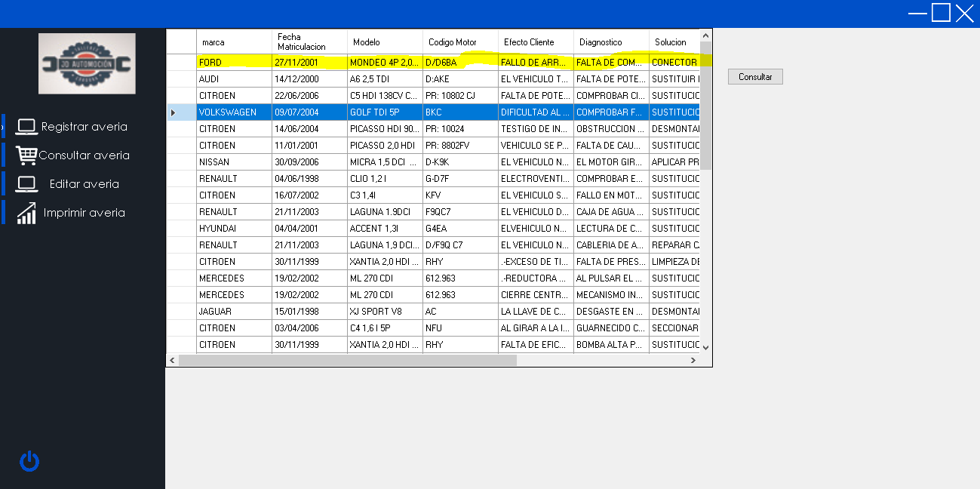
Task: Click engine code D-K9K
Action: point(460,162)
